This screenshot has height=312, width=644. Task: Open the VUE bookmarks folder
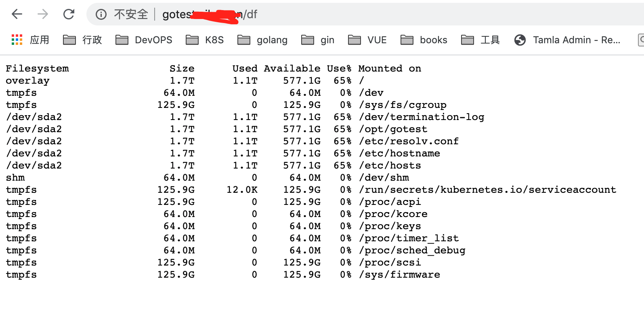tap(367, 40)
